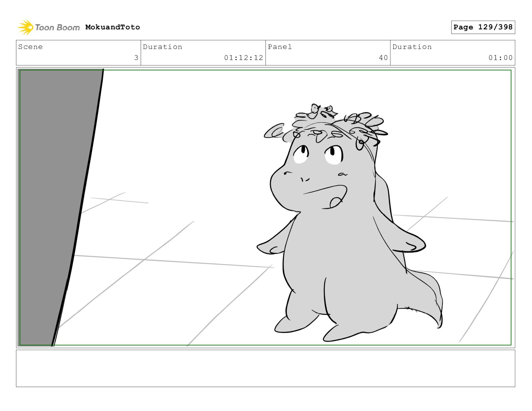This screenshot has height=411, width=532.
Task: Click the Toon Boom logo icon
Action: click(25, 27)
